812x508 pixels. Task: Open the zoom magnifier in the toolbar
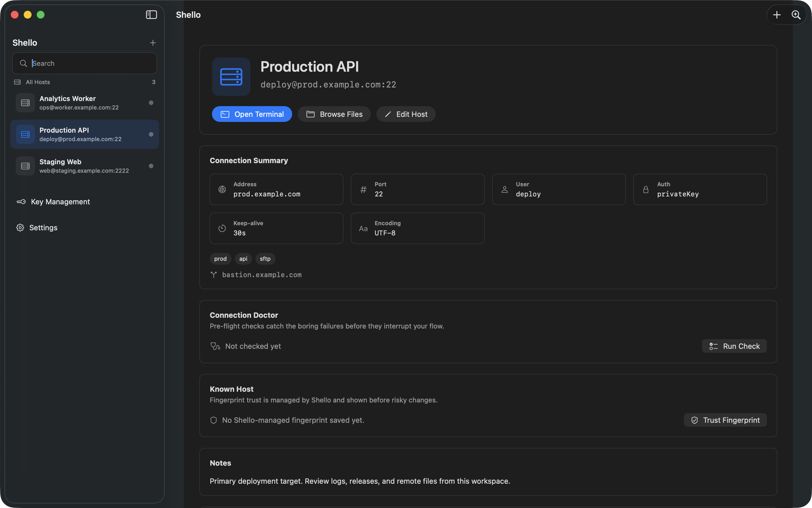click(796, 15)
